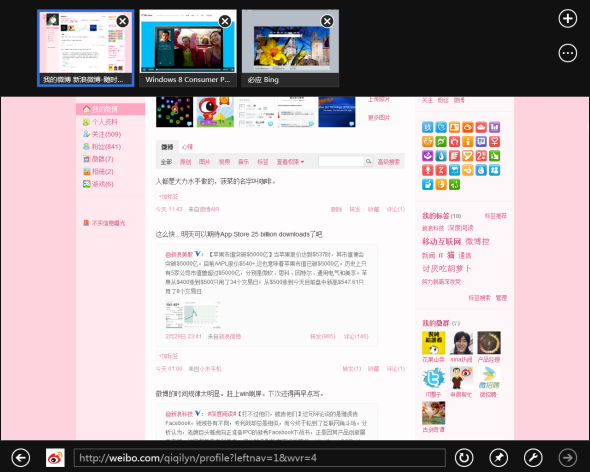The image size is (590, 472).
Task: Click the Weibo site favicon beside address bar
Action: 55,458
